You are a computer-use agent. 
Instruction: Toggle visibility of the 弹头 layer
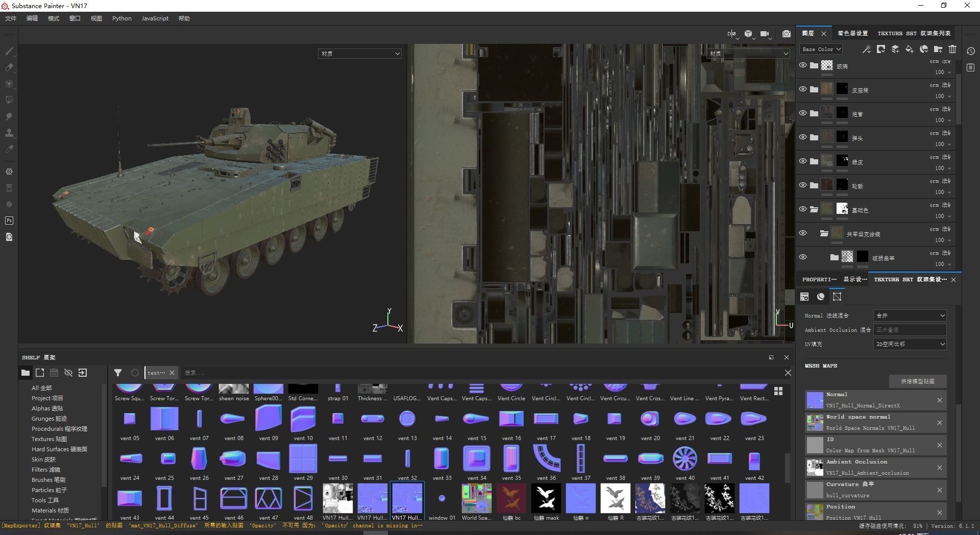[803, 137]
